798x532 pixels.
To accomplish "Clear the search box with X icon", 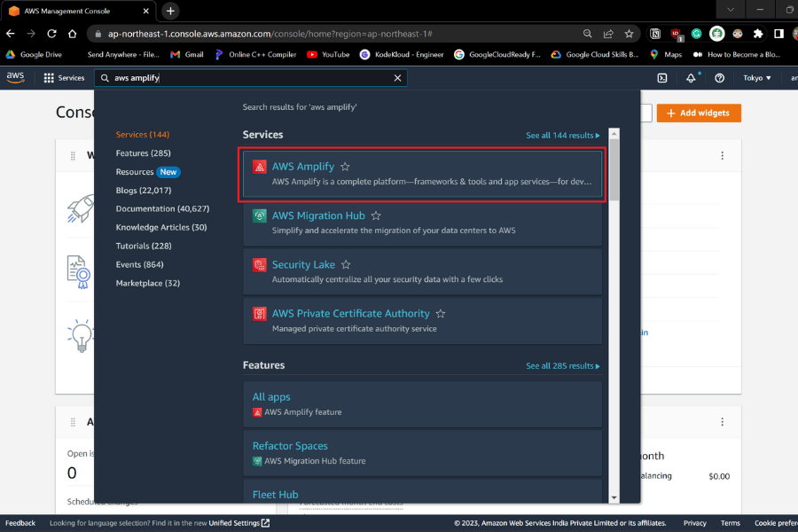I will pos(397,78).
